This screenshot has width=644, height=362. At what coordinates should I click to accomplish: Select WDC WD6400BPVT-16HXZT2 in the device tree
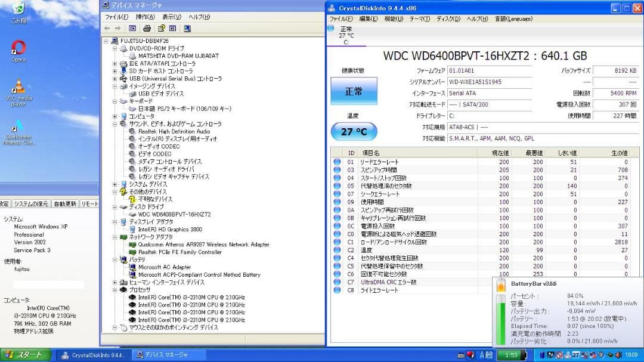tap(175, 215)
